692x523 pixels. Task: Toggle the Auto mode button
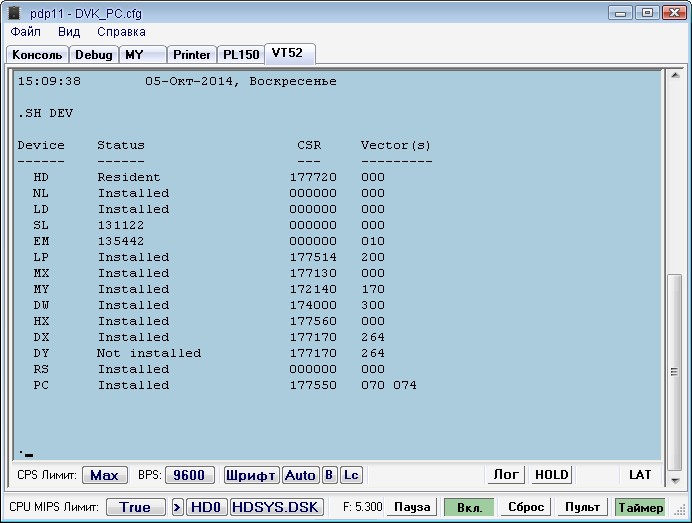click(x=300, y=475)
